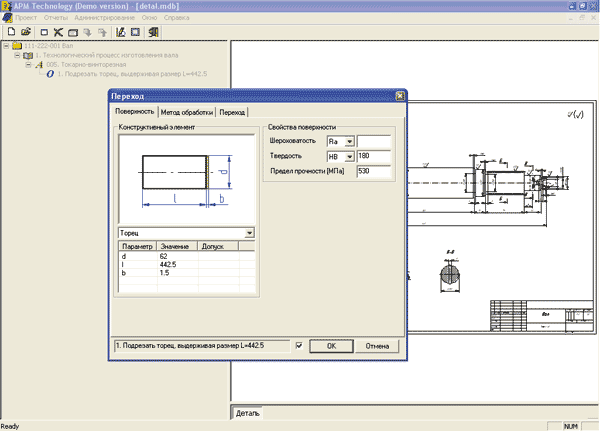Click the New document toolbar icon
The height and width of the screenshot is (431, 600).
point(9,33)
